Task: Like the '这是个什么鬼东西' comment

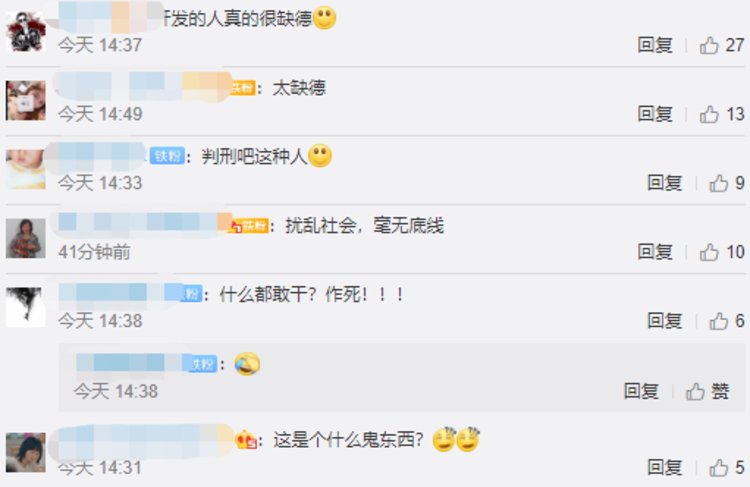Action: click(718, 467)
